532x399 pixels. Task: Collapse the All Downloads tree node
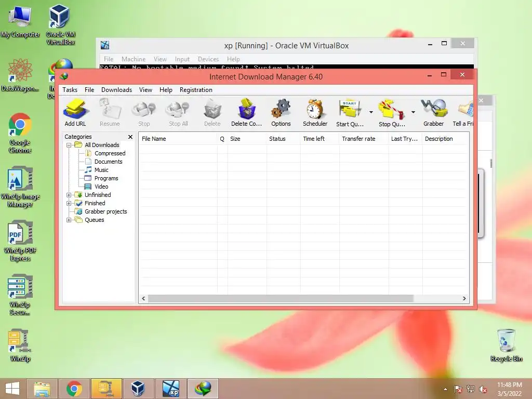click(69, 145)
